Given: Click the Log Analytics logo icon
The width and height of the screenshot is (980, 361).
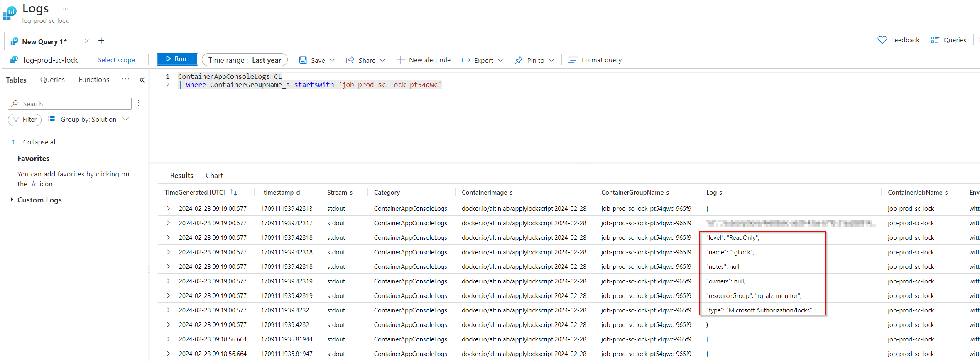Looking at the screenshot, I should pos(10,13).
